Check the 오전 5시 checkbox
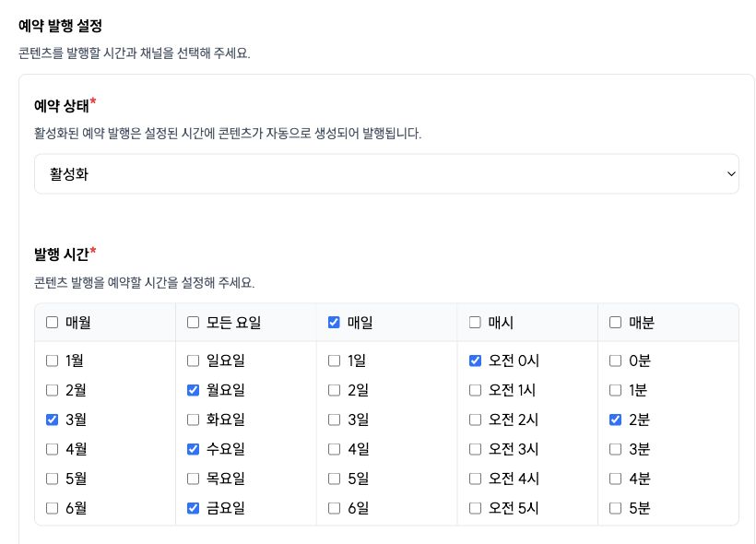Viewport: 756px width, 544px height. (x=475, y=508)
